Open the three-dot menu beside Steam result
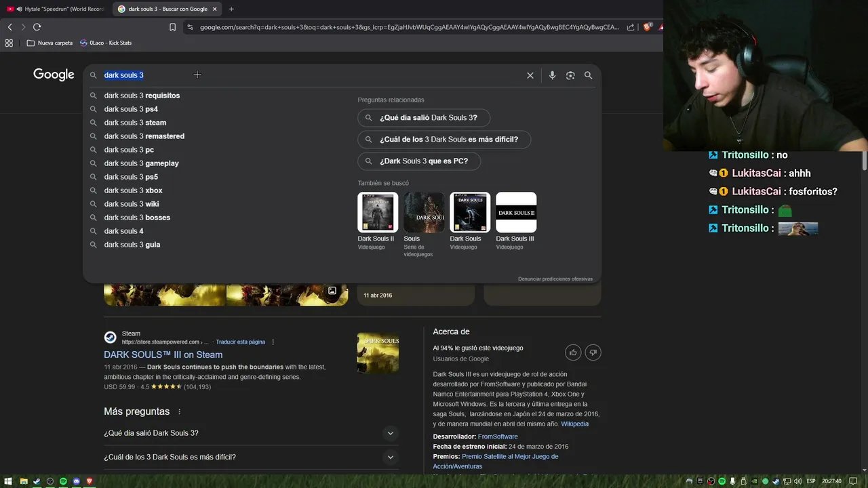Viewport: 868px width, 488px height. pos(273,342)
